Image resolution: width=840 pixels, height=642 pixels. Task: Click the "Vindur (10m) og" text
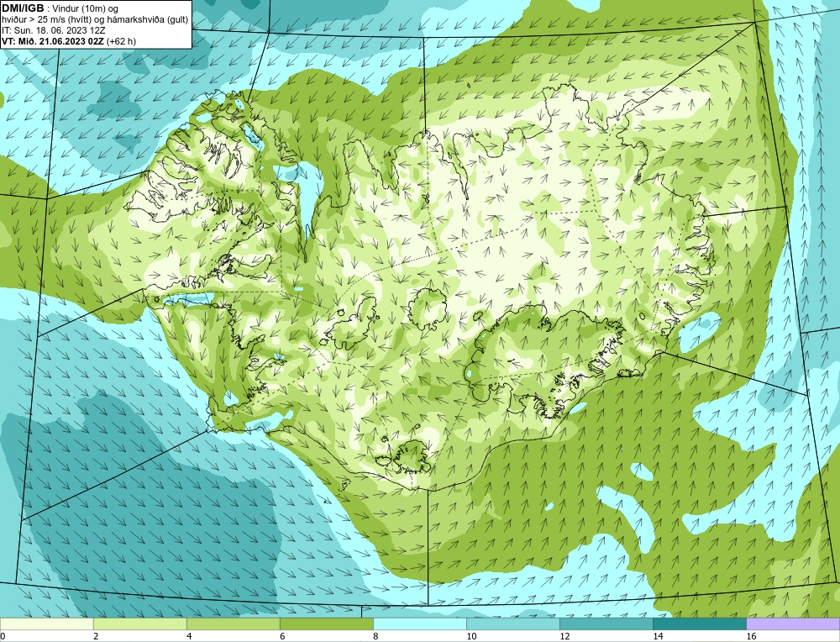(87, 8)
